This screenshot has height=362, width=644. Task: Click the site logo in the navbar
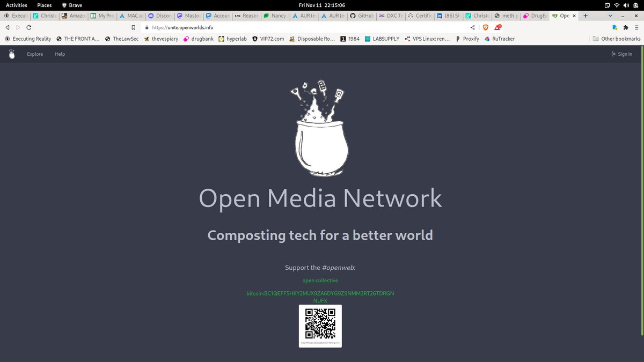click(12, 54)
